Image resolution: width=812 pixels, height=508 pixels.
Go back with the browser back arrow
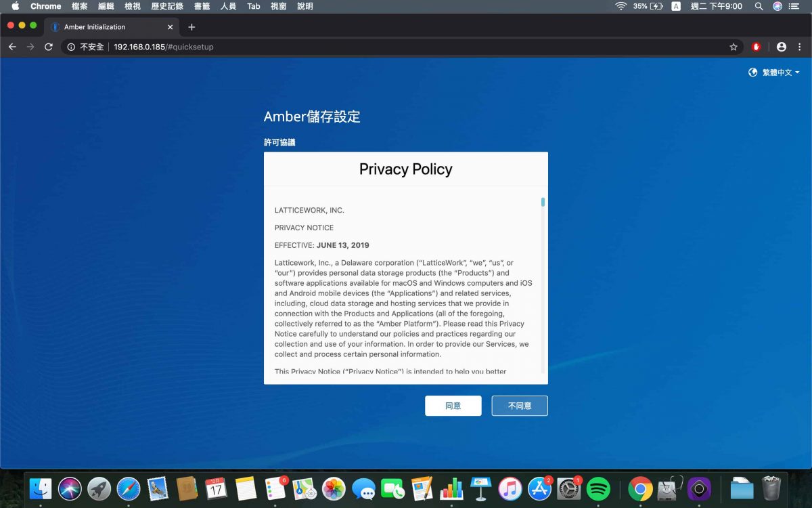point(12,47)
